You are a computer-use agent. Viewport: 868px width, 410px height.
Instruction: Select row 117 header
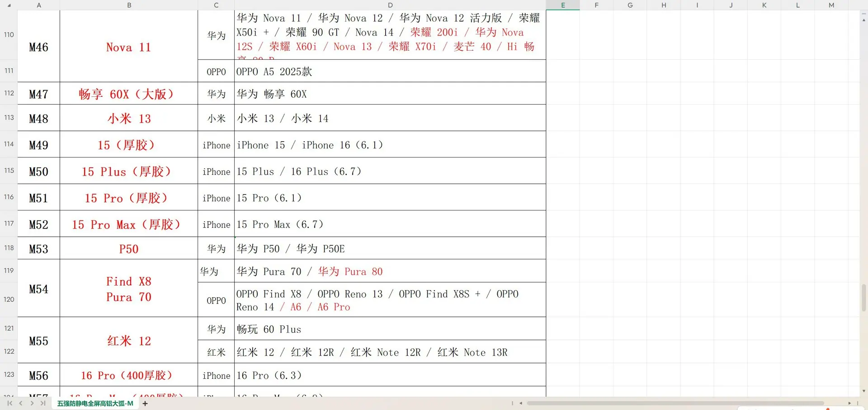click(x=9, y=224)
